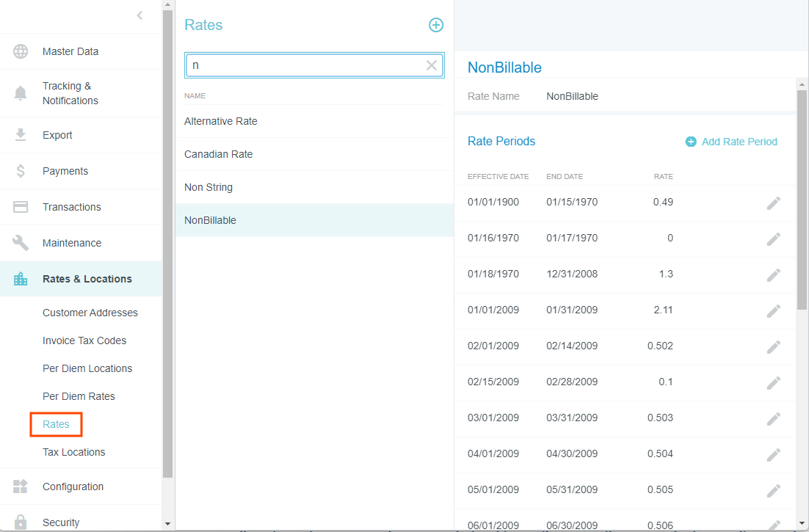Viewport: 809px width, 532px height.
Task: Click the add new rate plus icon
Action: coord(436,25)
